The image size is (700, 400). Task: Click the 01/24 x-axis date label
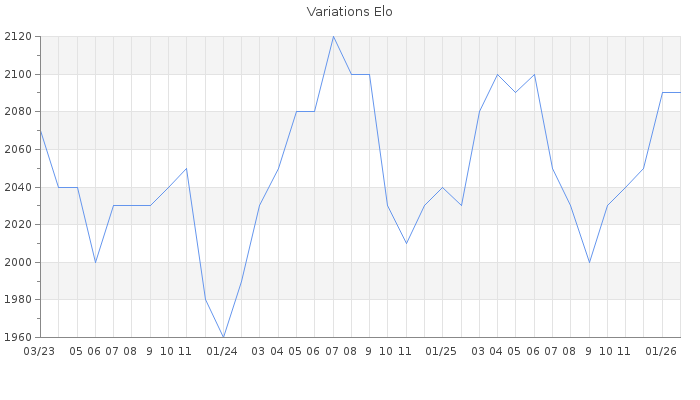click(x=222, y=351)
